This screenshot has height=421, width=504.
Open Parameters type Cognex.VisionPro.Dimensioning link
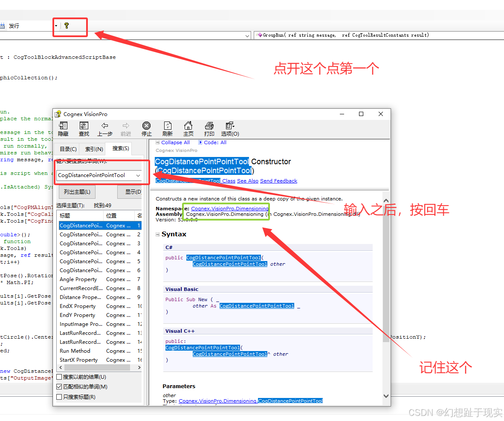[218, 401]
